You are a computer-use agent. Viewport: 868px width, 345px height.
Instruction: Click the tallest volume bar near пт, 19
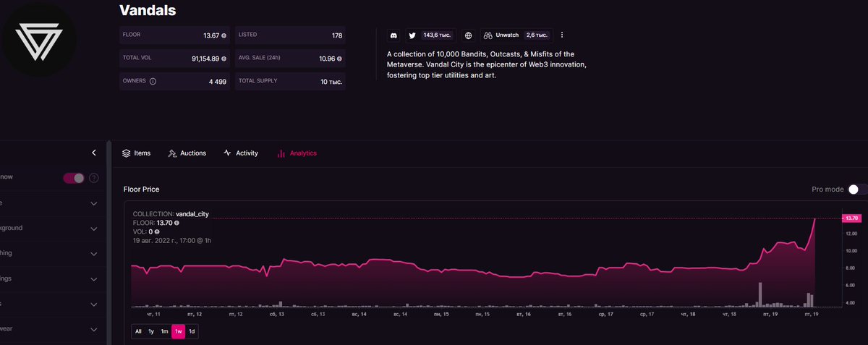tap(760, 294)
